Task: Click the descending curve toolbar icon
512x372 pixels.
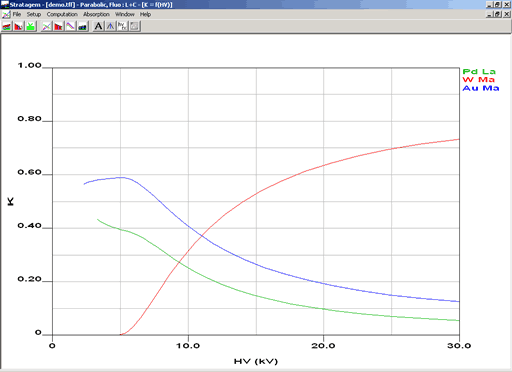Action: click(71, 26)
